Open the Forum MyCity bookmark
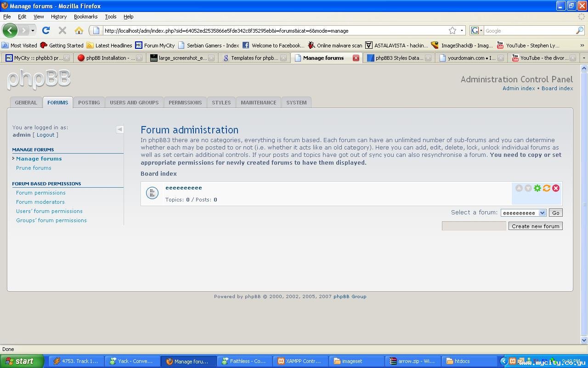 point(155,45)
